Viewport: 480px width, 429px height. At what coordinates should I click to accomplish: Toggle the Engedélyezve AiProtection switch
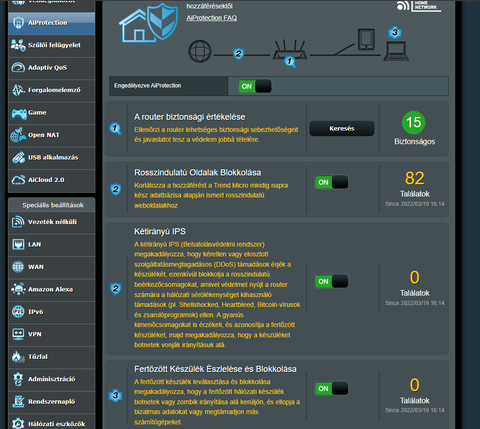[x=255, y=86]
